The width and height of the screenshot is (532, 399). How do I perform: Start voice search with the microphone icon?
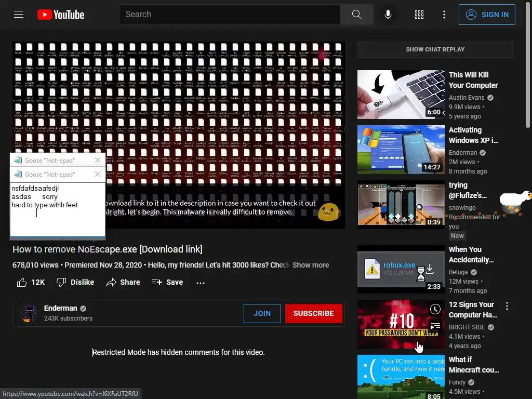[388, 14]
